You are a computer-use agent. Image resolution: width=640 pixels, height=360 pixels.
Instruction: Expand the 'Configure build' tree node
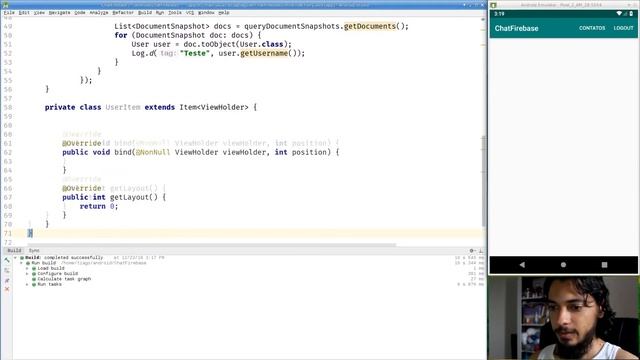[28, 274]
